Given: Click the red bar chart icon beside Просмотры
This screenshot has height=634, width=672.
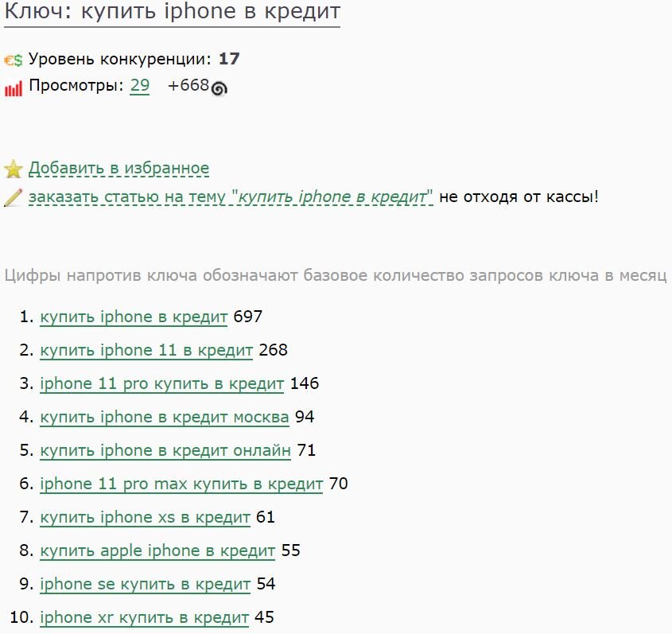Looking at the screenshot, I should [x=14, y=89].
